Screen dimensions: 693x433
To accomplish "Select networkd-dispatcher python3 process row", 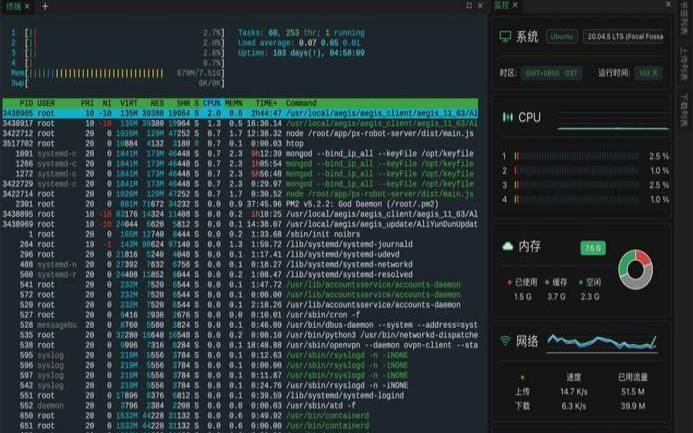I will 240,335.
